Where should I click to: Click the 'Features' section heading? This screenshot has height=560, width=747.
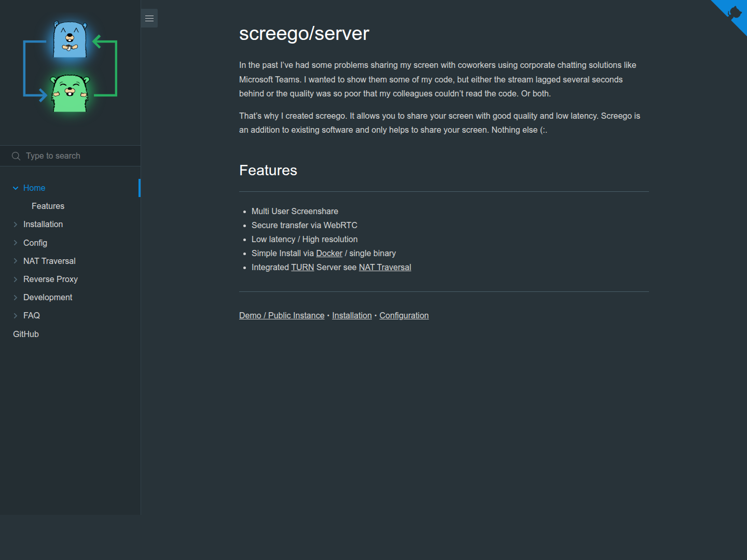[268, 170]
